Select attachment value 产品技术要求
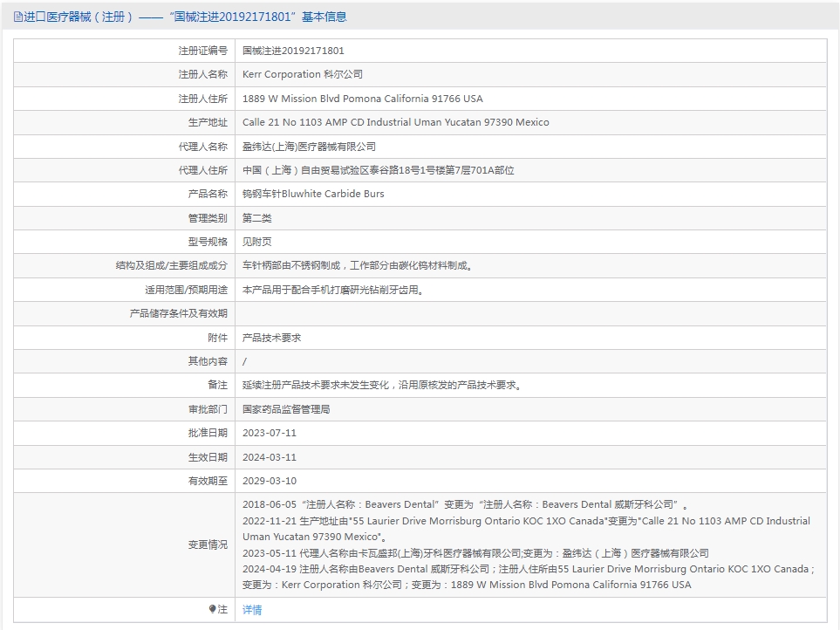 271,338
